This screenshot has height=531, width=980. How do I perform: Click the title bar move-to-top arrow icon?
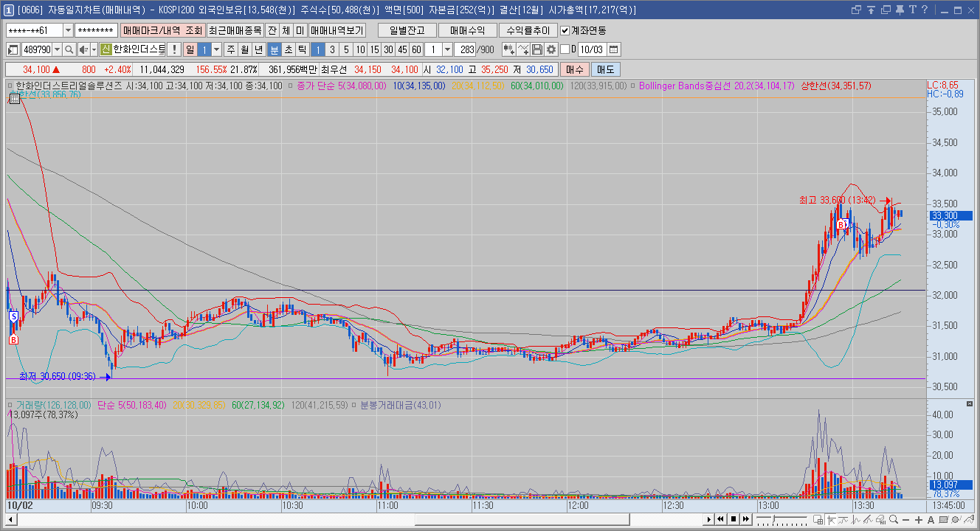tap(871, 10)
